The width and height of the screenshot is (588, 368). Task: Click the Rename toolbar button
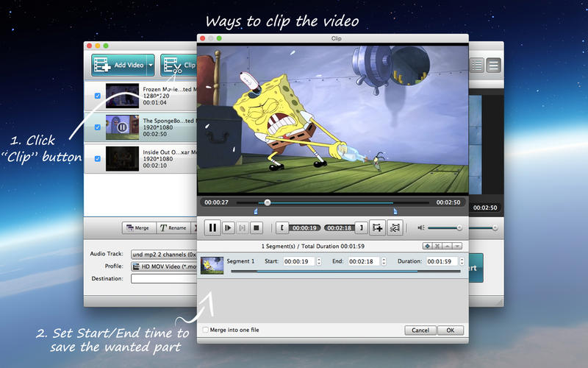(x=173, y=228)
